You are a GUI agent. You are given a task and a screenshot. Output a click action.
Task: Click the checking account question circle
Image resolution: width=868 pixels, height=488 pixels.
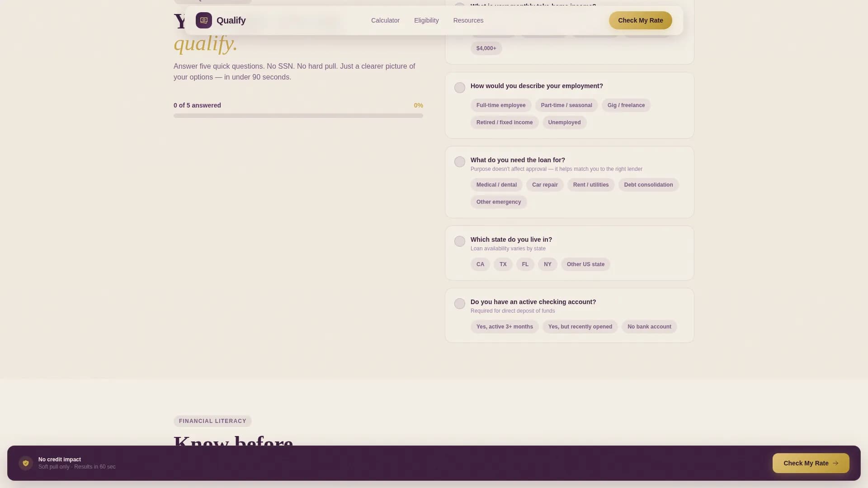coord(460,304)
